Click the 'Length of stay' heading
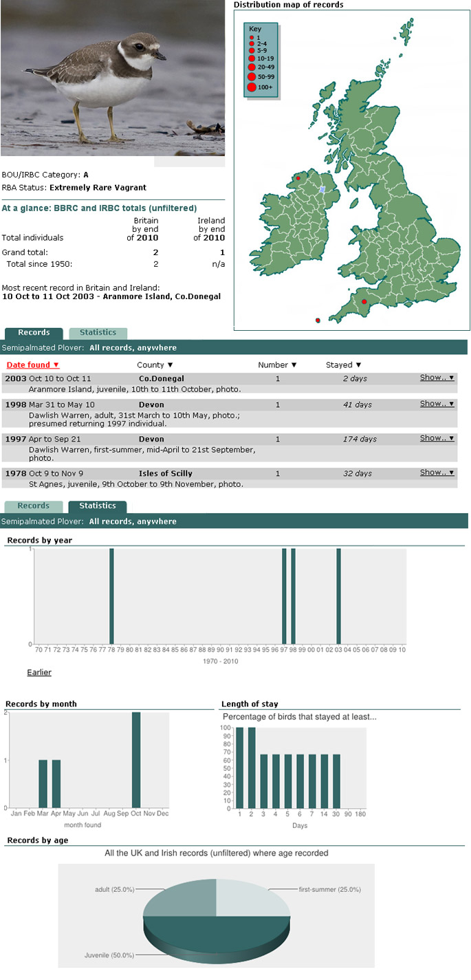 [250, 704]
